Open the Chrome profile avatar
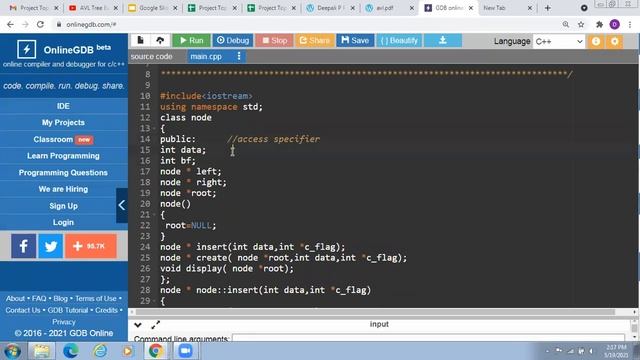This screenshot has height=360, width=640. point(614,24)
